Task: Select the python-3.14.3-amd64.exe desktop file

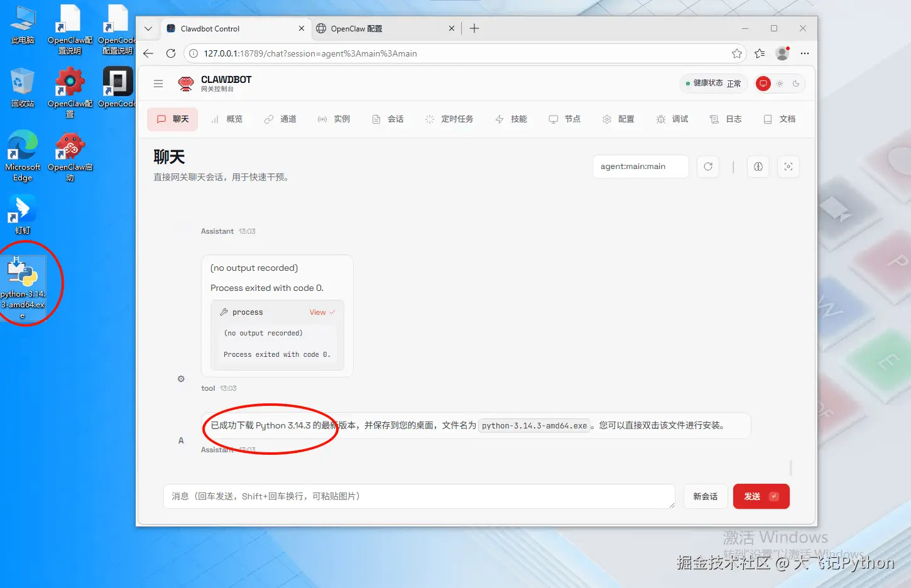Action: tap(23, 288)
